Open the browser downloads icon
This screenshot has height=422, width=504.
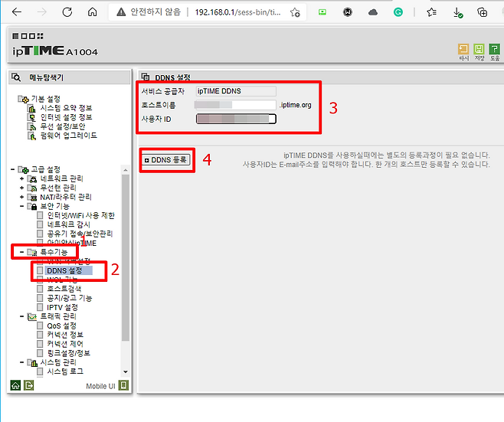click(x=458, y=12)
